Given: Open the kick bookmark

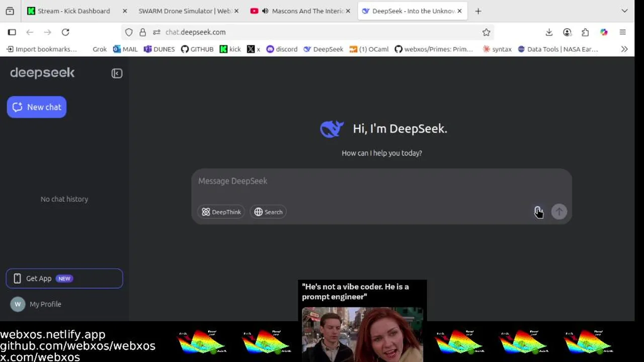Looking at the screenshot, I should (230, 49).
